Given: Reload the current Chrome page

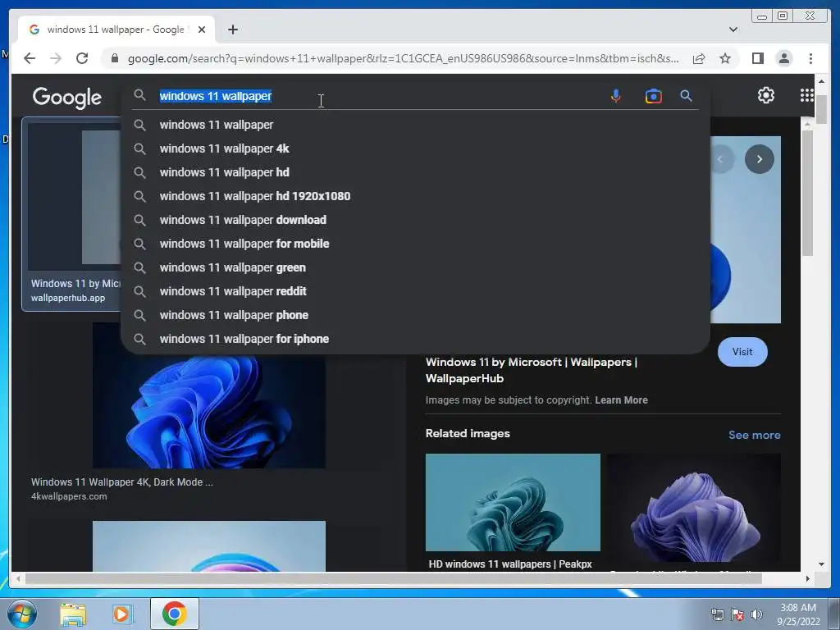Looking at the screenshot, I should [x=82, y=58].
